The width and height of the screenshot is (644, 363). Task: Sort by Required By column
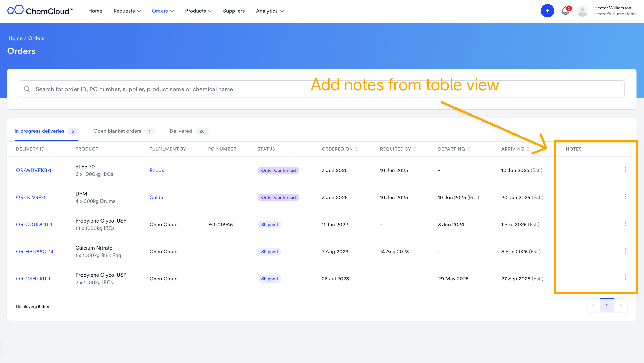tap(415, 149)
